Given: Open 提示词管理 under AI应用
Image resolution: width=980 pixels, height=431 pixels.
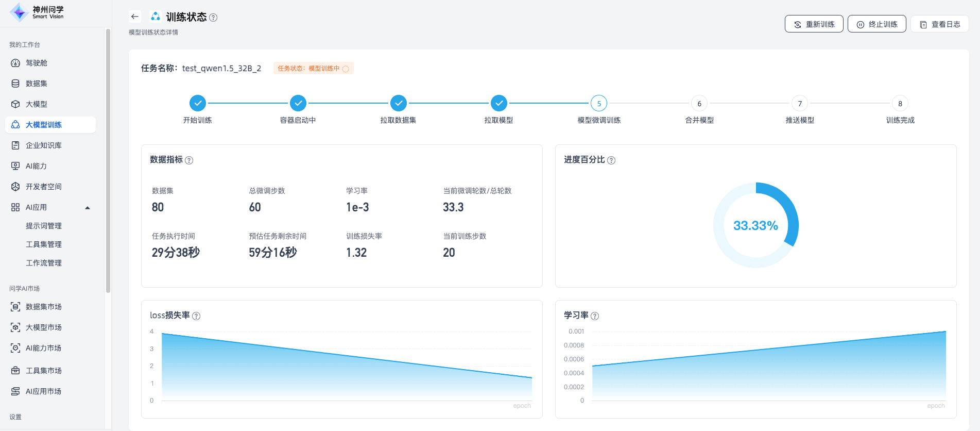Looking at the screenshot, I should (x=44, y=226).
